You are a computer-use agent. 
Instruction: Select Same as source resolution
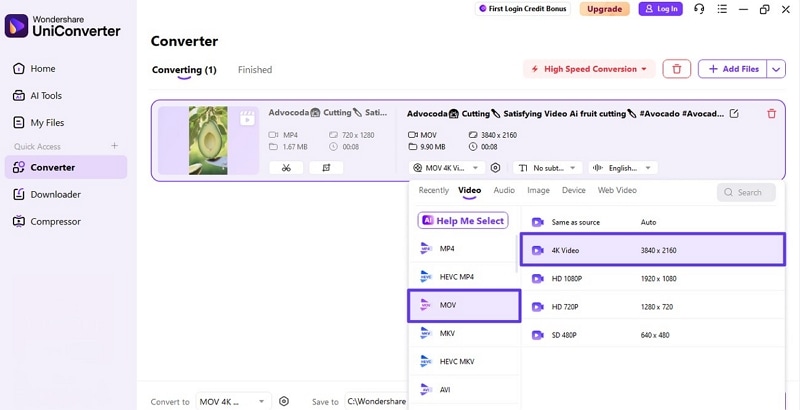click(x=653, y=222)
